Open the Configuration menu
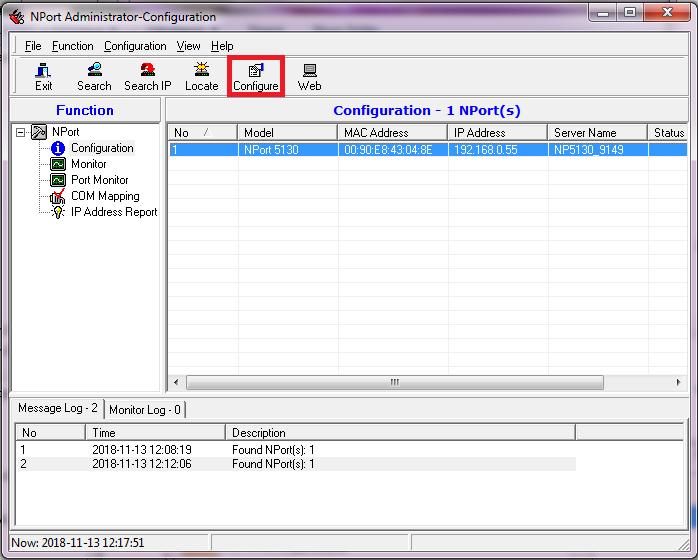Image resolution: width=698 pixels, height=560 pixels. pyautogui.click(x=135, y=46)
